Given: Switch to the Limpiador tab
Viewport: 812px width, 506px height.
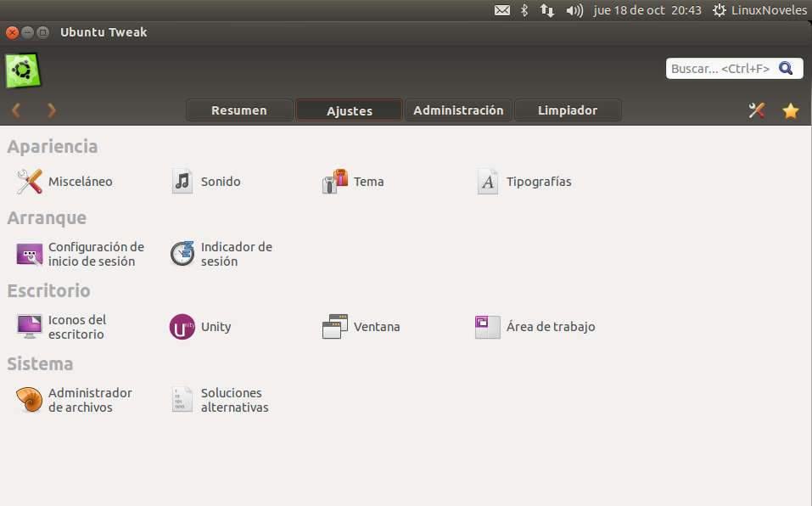Looking at the screenshot, I should [568, 110].
